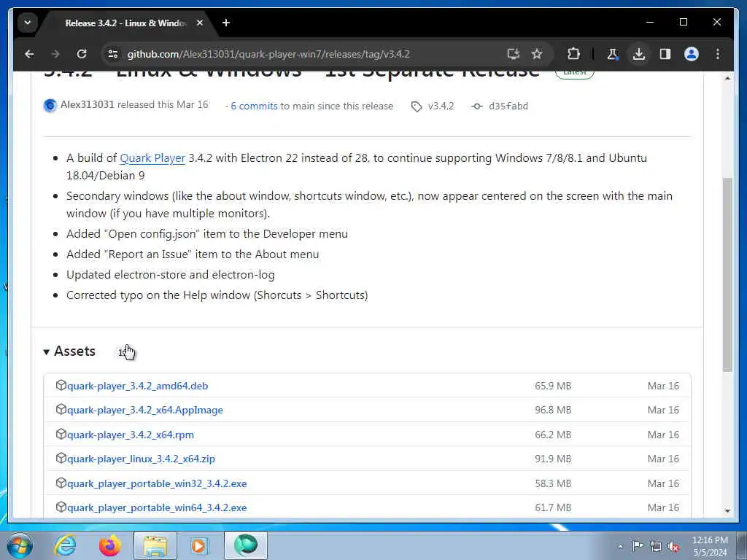Open commit d35fabd link

pos(508,106)
